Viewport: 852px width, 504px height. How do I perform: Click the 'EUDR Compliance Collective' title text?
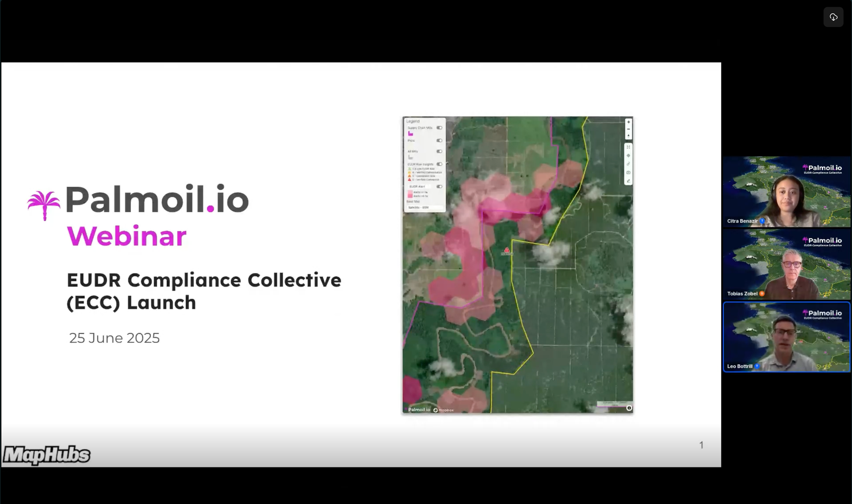(204, 280)
